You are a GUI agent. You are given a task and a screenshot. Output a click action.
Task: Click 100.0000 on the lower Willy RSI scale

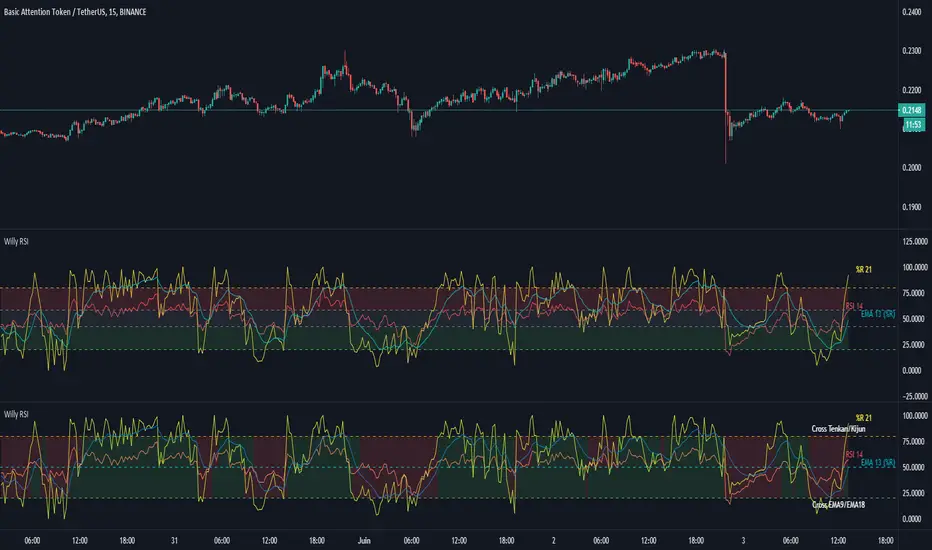tap(914, 416)
